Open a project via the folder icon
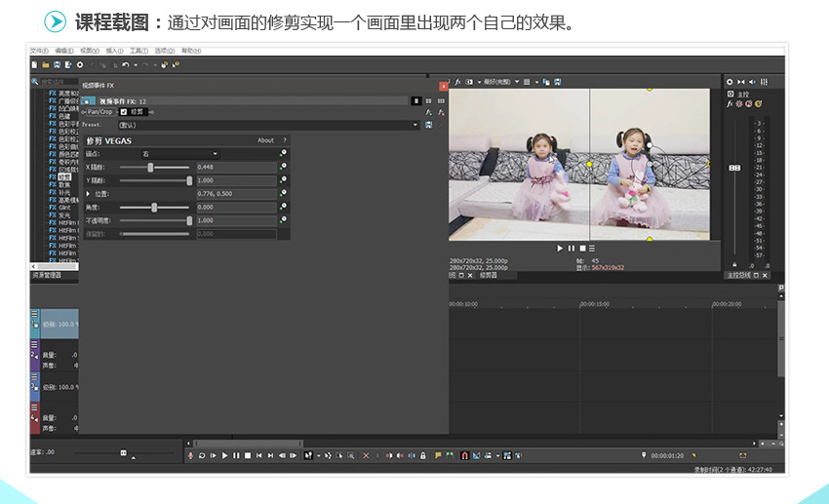Screen dimensions: 829x504 [x=46, y=65]
